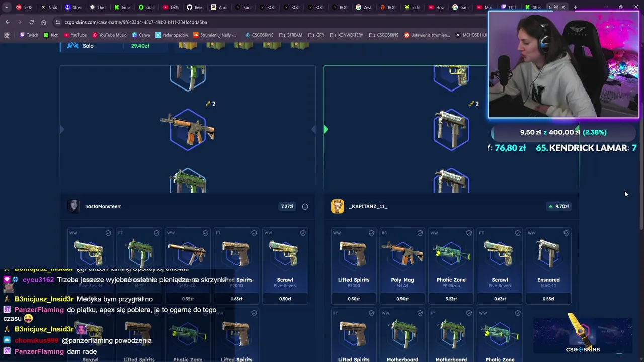This screenshot has height=362, width=644.
Task: Open a new browser tab with plus
Action: [576, 7]
